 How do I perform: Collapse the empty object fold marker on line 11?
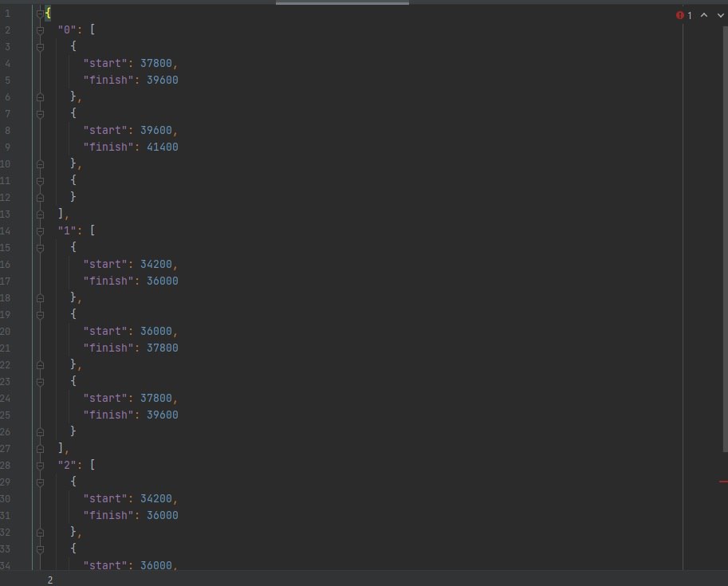point(41,181)
